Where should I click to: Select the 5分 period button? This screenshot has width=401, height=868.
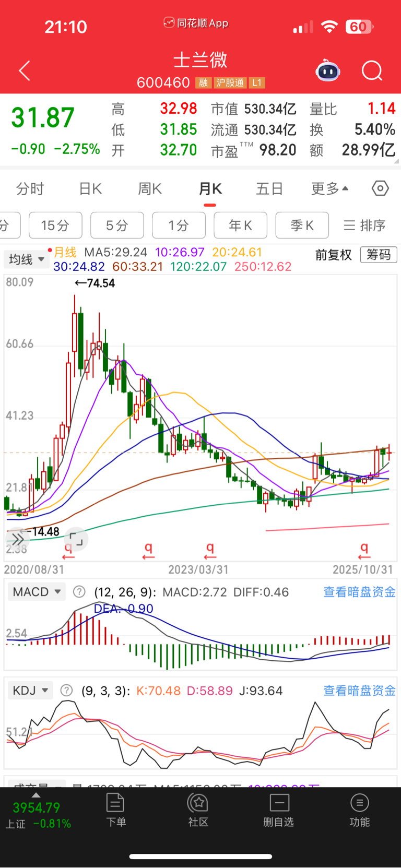click(117, 225)
